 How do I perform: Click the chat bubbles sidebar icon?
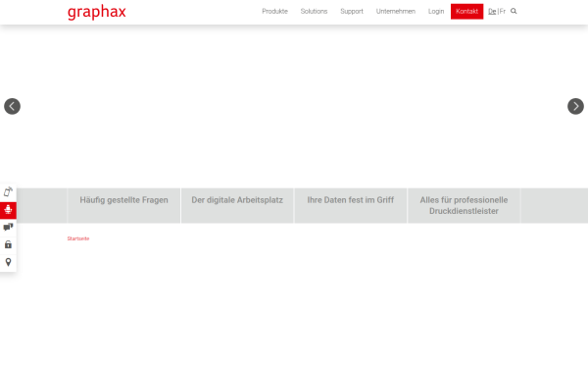8,228
